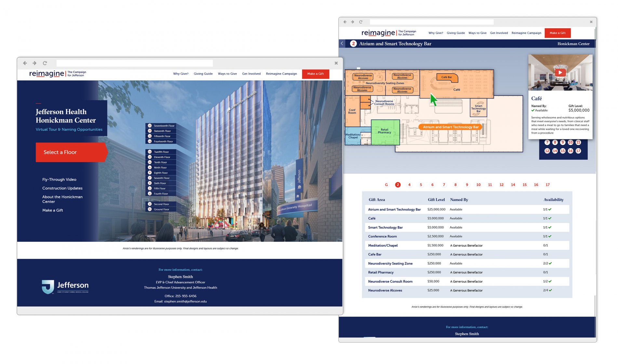Click Make a Gift in left window header
Image resolution: width=618 pixels, height=364 pixels.
coord(316,74)
